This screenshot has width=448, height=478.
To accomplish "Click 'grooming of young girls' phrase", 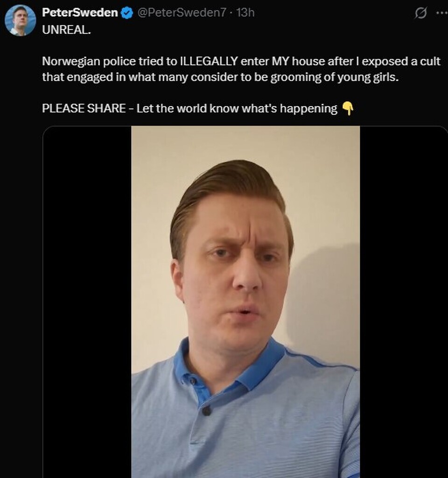I will tap(335, 77).
